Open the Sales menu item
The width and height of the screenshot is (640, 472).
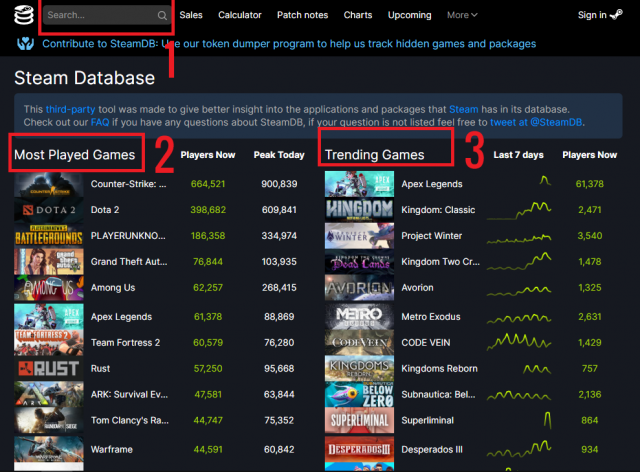click(191, 15)
